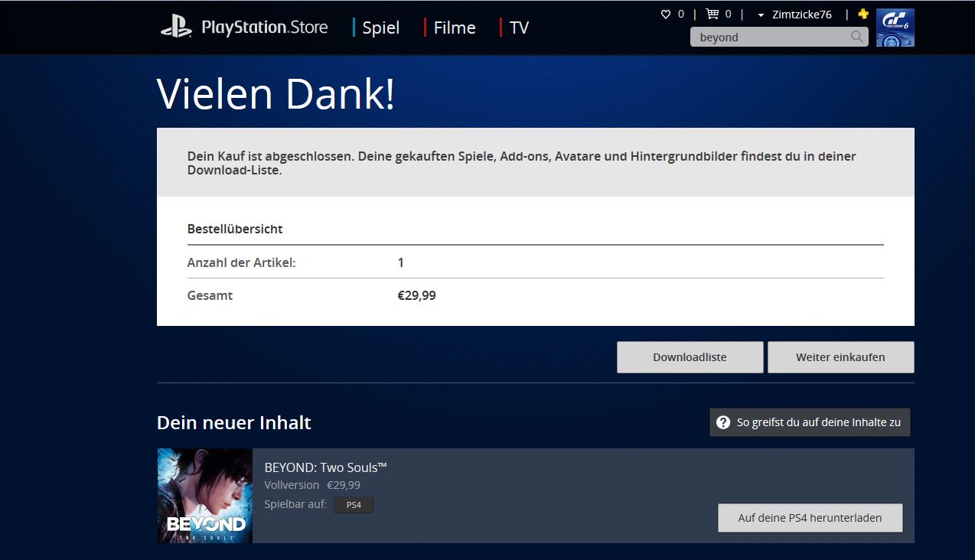
Task: Click the search field containing beyond
Action: pos(779,37)
